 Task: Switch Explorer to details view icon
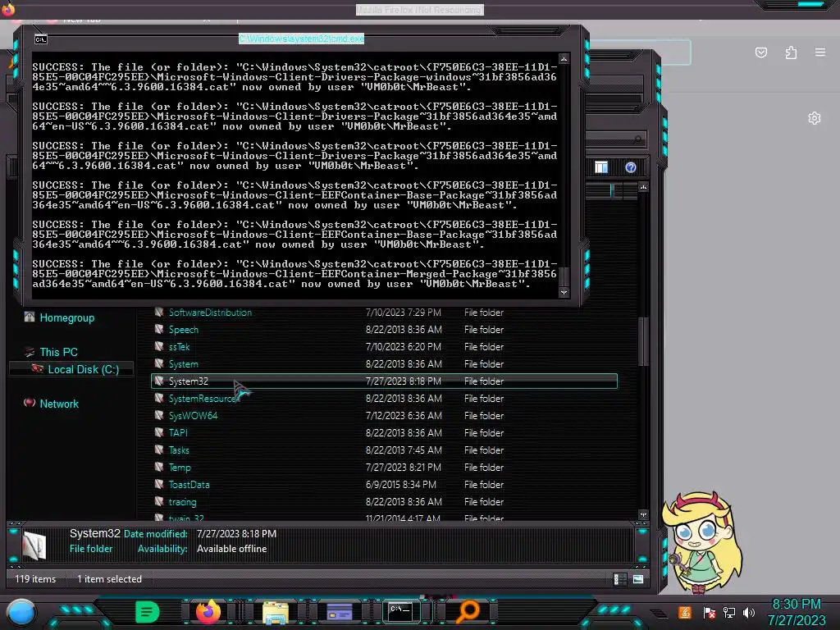coord(620,579)
